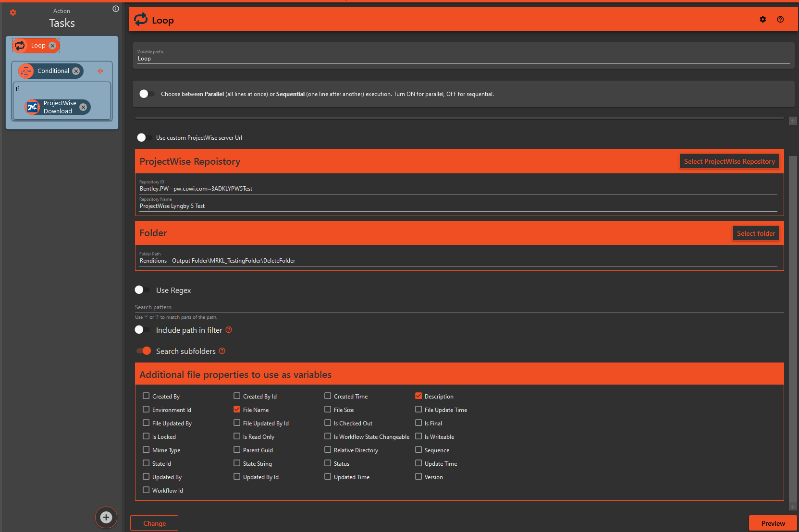Toggle Parallel or Sequential execution switch
799x532 pixels.
tap(147, 94)
